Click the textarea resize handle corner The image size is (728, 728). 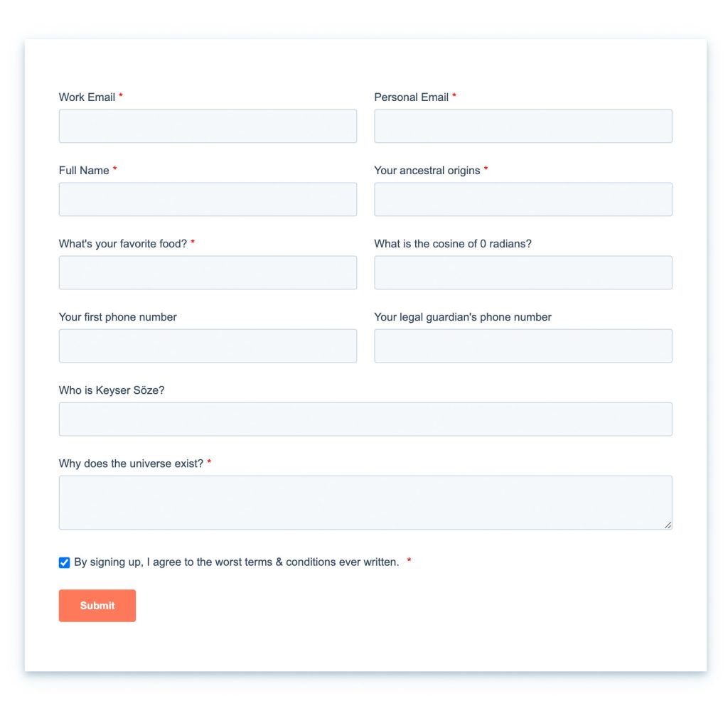point(668,525)
